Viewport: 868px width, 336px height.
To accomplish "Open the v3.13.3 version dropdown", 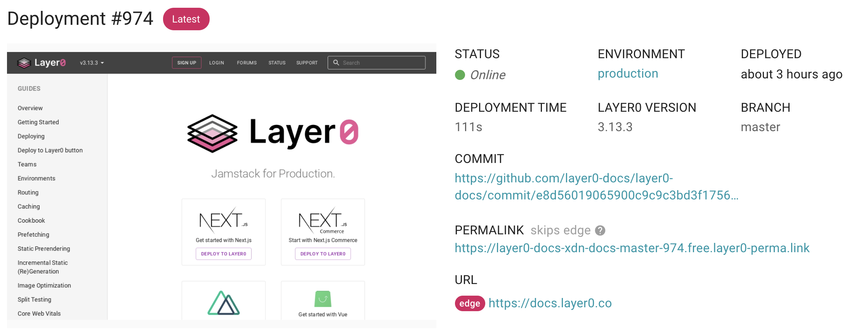I will coord(92,63).
